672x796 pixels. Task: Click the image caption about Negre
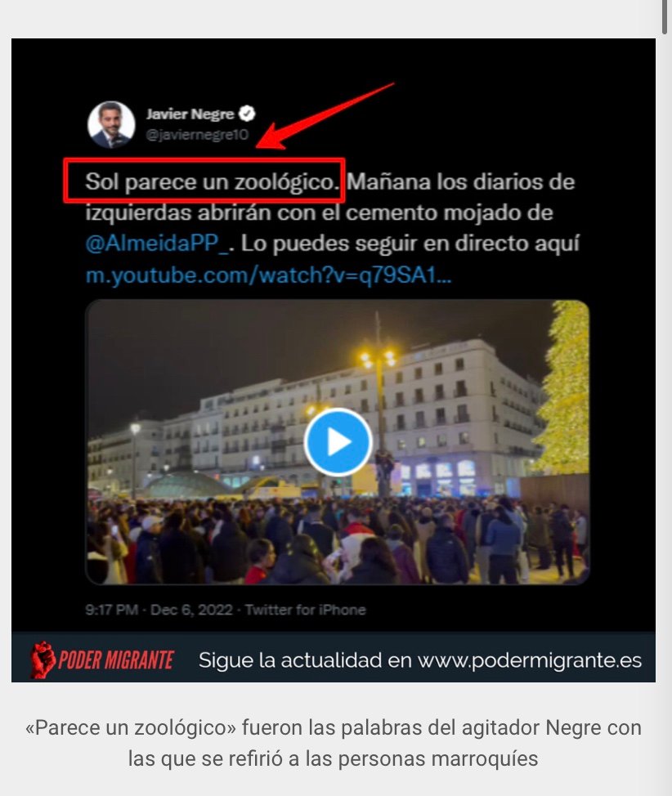pyautogui.click(x=334, y=743)
